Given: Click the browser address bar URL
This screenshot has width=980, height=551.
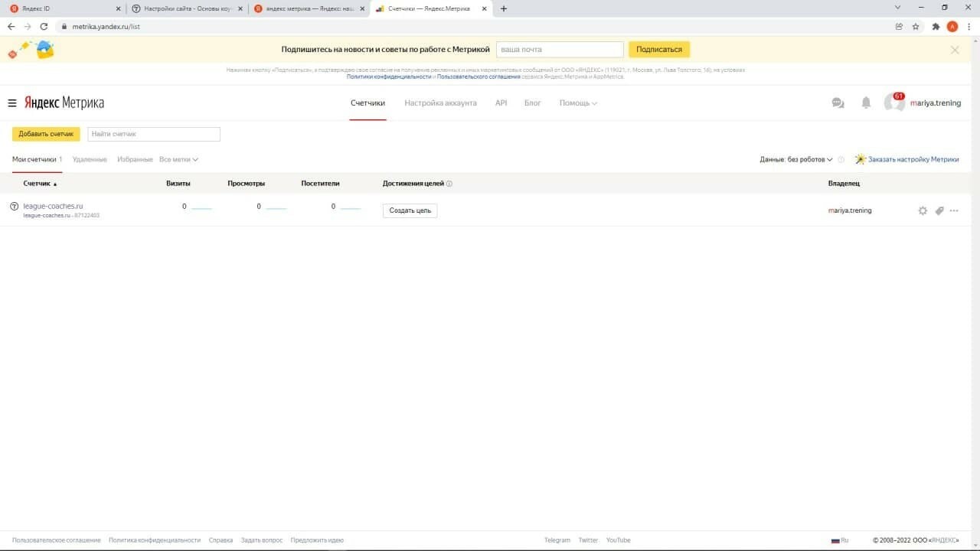Looking at the screenshot, I should coord(106,26).
